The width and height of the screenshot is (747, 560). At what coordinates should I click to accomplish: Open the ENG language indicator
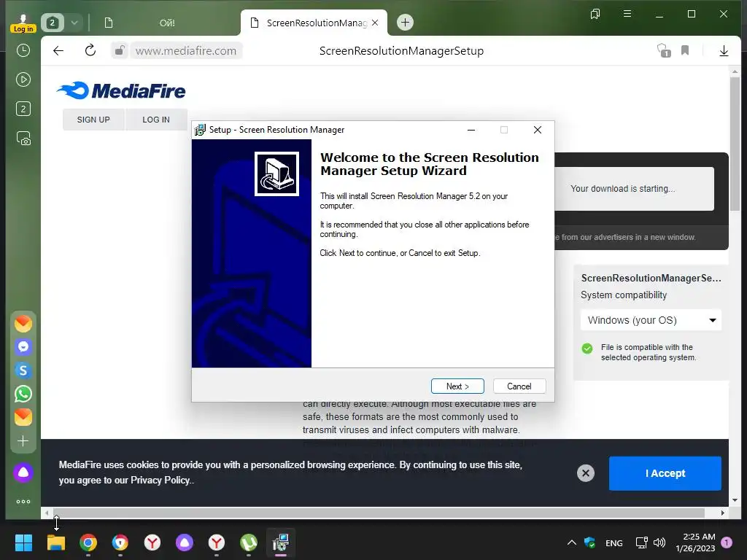tap(614, 542)
